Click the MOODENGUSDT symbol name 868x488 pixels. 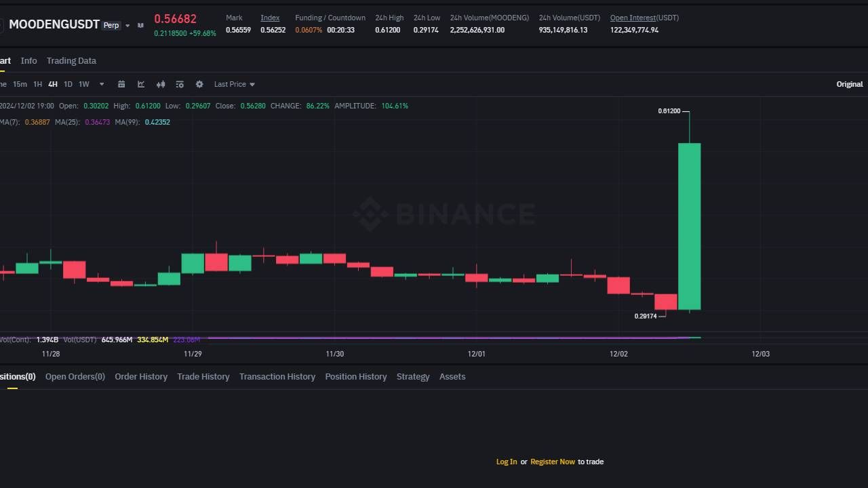pyautogui.click(x=54, y=24)
